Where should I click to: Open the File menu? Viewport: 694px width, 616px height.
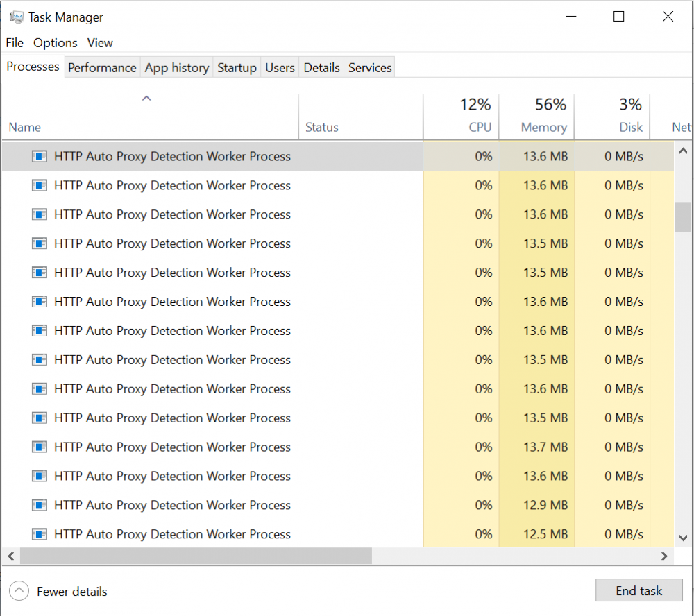(x=15, y=43)
